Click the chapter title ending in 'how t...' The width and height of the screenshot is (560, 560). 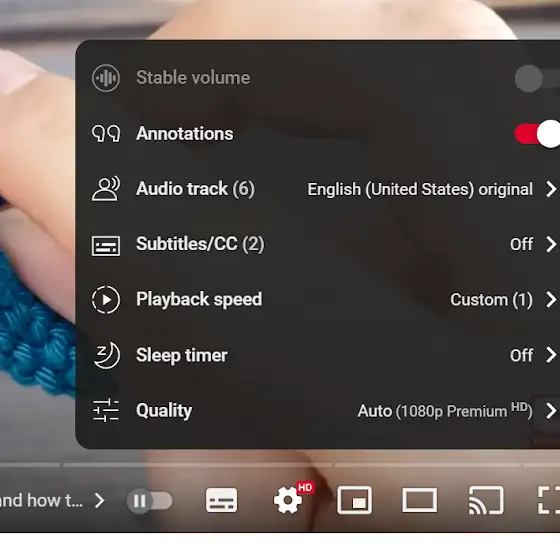(41, 500)
